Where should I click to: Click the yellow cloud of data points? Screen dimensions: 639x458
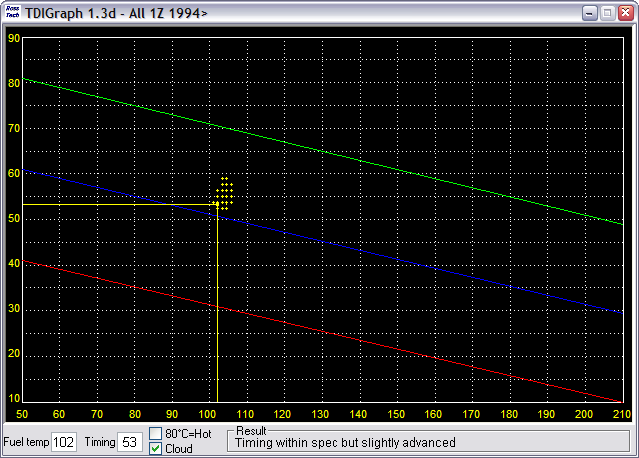coord(224,192)
